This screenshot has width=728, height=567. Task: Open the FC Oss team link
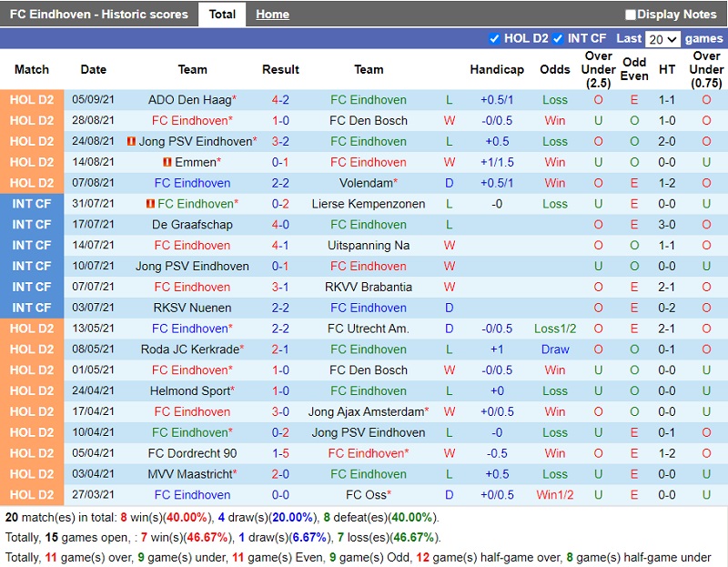click(366, 495)
